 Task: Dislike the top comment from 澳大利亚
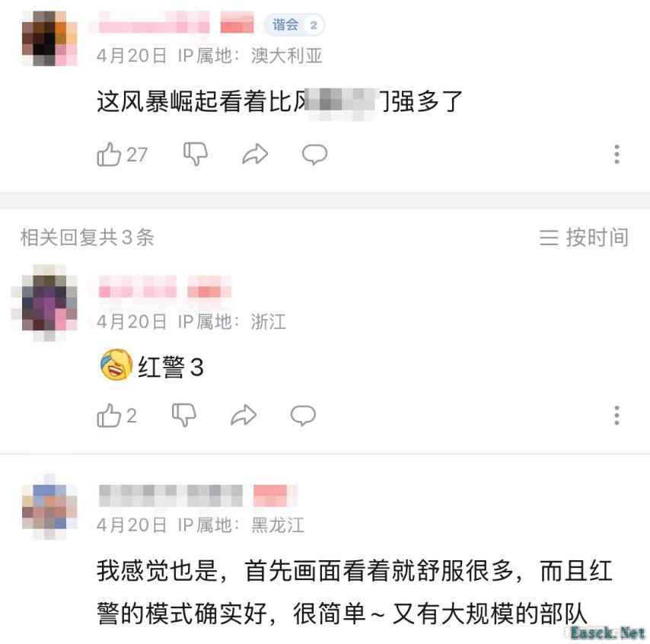(196, 155)
